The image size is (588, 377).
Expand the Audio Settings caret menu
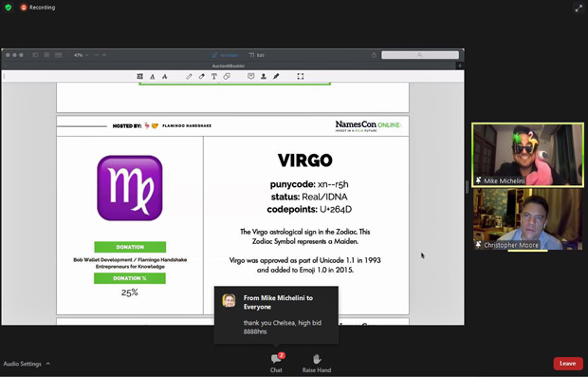48,364
